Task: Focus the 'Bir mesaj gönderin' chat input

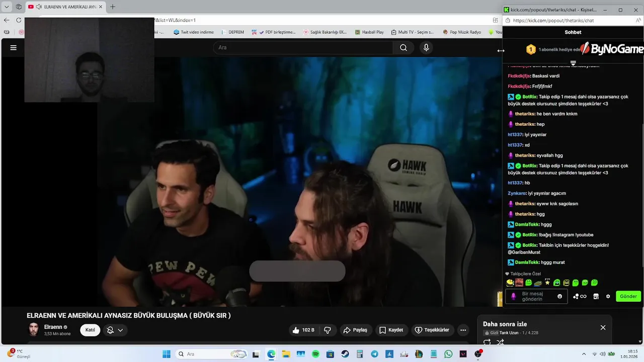Action: (536, 297)
